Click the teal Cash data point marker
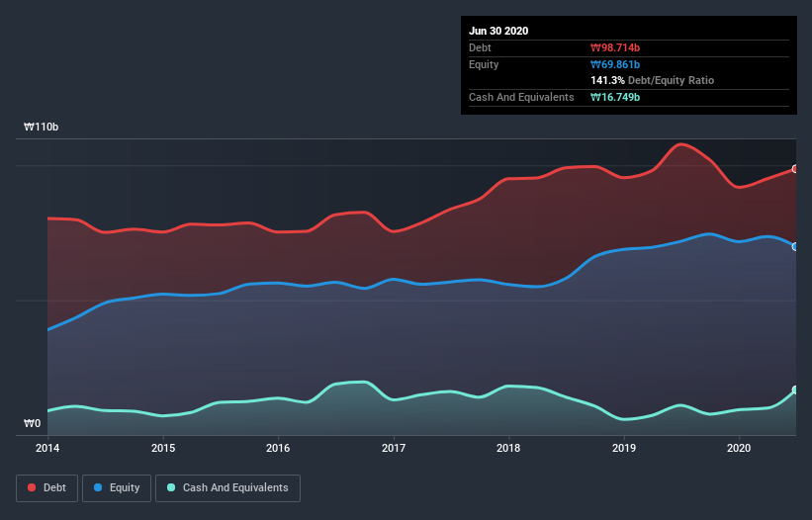 click(x=795, y=390)
